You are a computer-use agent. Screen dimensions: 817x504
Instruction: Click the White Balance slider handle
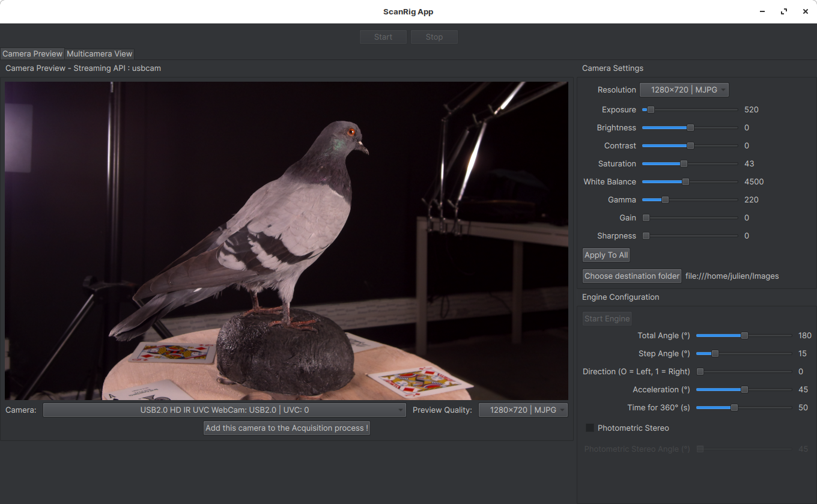[685, 182]
